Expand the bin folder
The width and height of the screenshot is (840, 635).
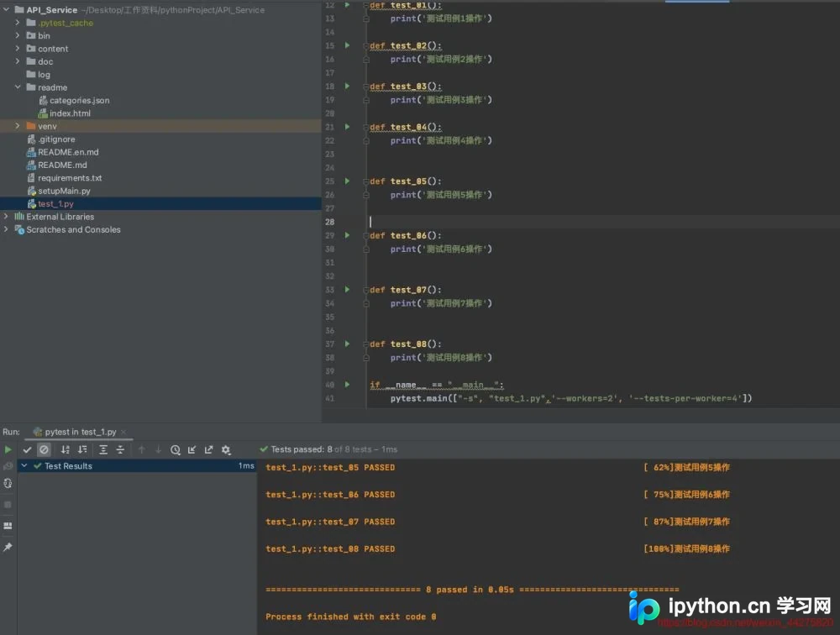18,35
